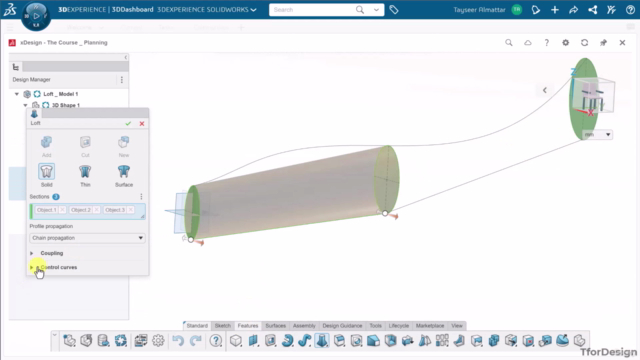Click the Share arrow icon in top bar
This screenshot has height=360, width=640.
[573, 9]
